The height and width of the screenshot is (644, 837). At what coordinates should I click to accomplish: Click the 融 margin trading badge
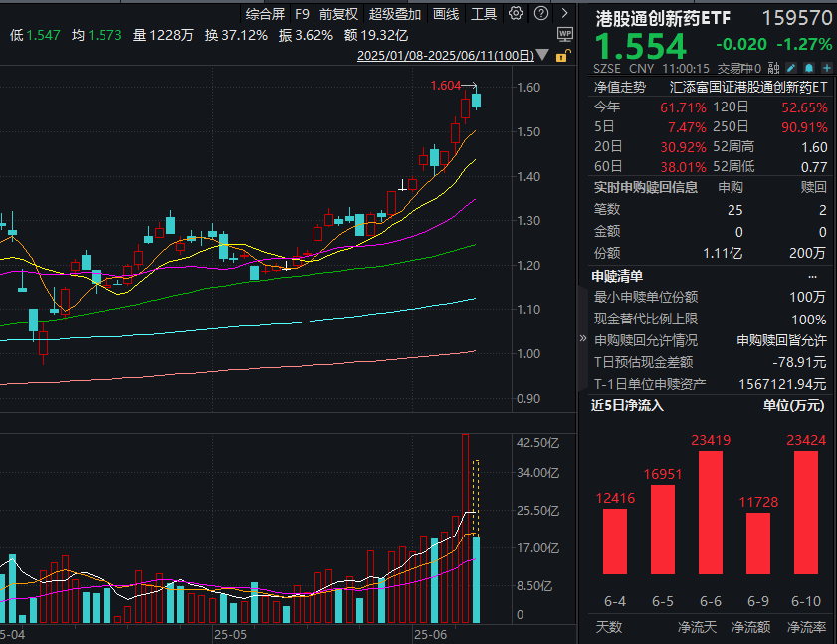point(773,68)
